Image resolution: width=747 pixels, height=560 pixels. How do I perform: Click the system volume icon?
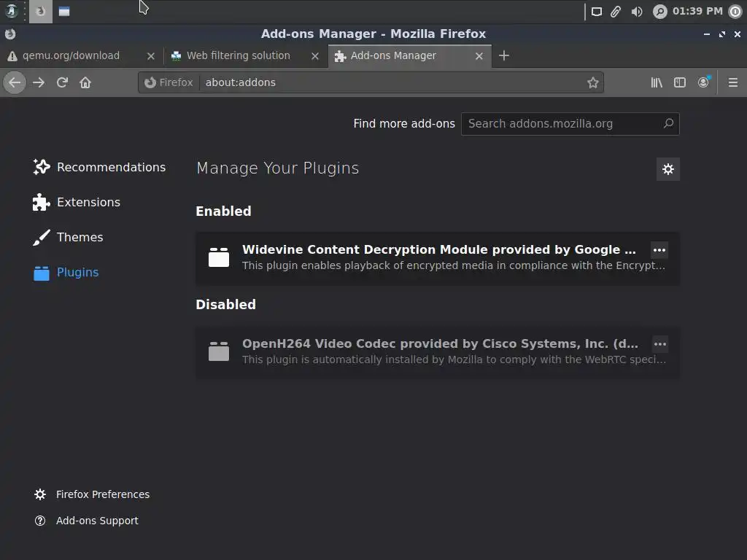(x=637, y=11)
